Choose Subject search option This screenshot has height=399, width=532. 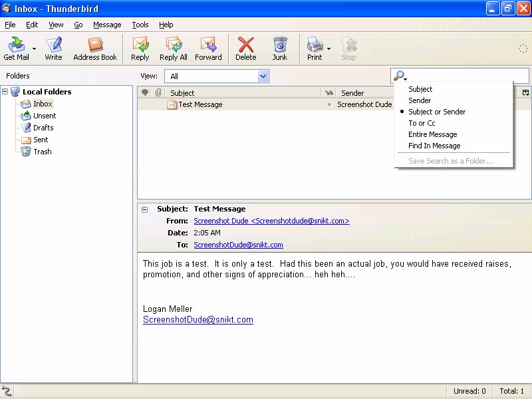click(x=420, y=89)
